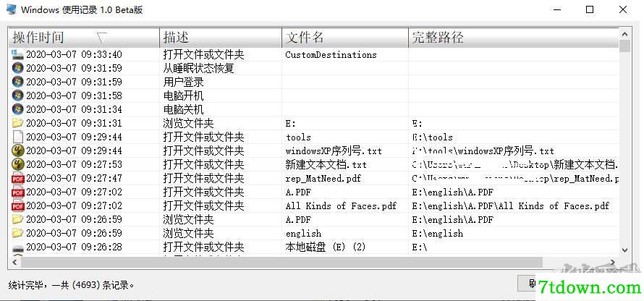Click the icon of the CustomDestinations row
Viewport: 644px width, 301px height.
(17, 54)
